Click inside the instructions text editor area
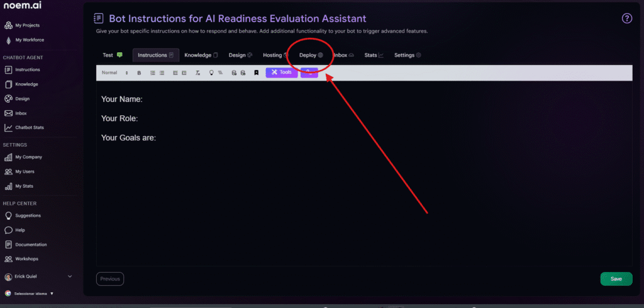Screen dimensions: 644x308 365,189
